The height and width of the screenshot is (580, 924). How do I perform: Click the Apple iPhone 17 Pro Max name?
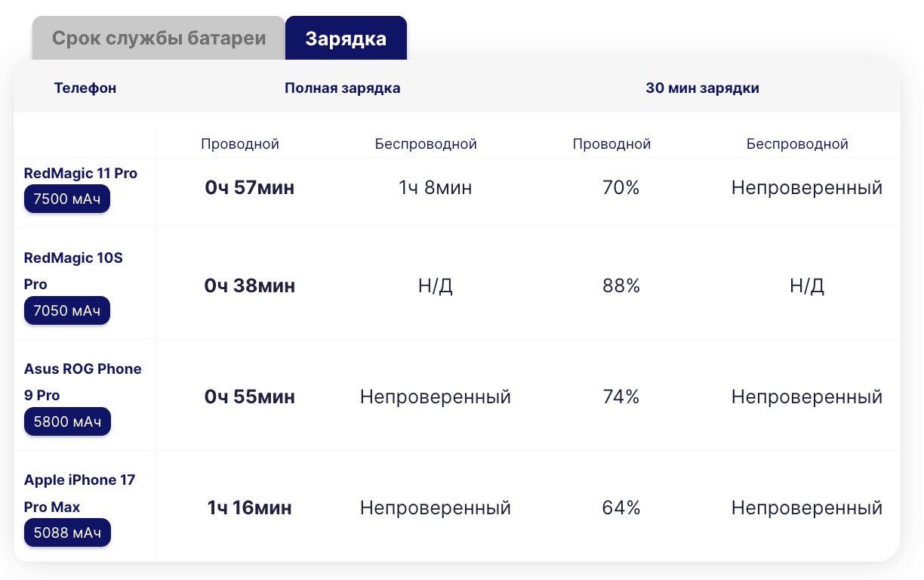coord(79,492)
